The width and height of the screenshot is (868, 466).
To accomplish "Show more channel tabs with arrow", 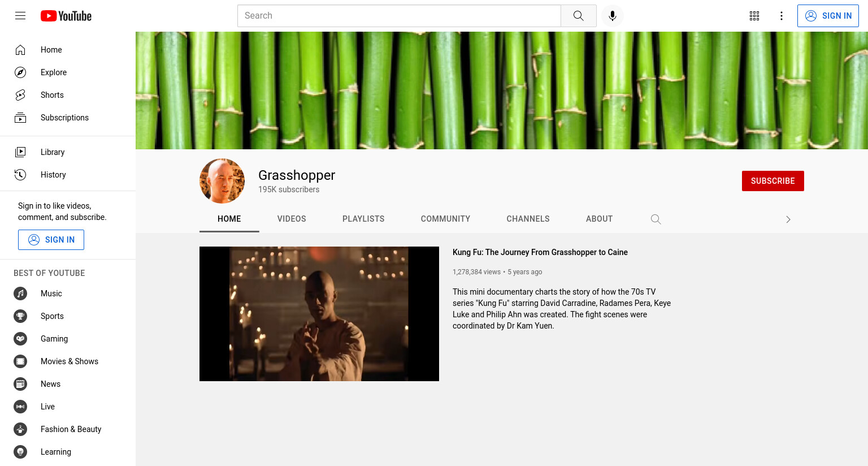I will tap(788, 219).
